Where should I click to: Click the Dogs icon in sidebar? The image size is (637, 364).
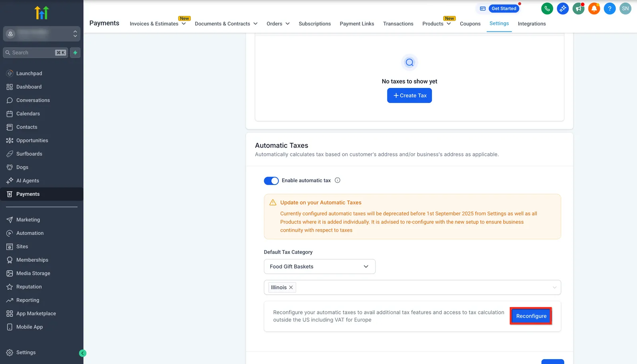(x=10, y=167)
